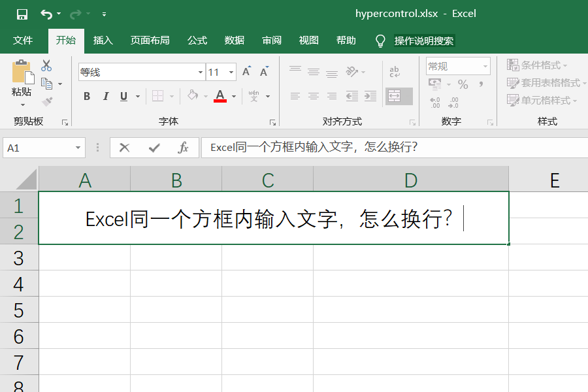This screenshot has height=392, width=588.
Task: Click the Top Align icon
Action: click(295, 70)
